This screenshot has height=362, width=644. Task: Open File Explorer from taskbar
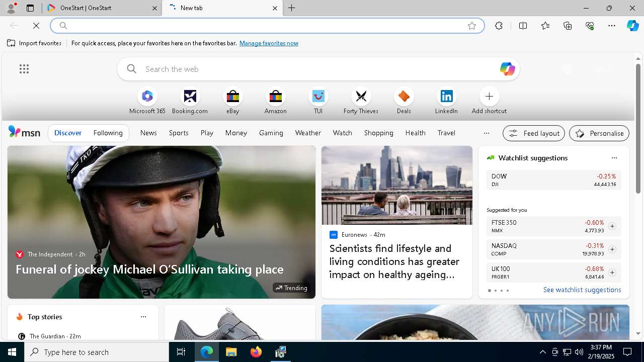(231, 352)
